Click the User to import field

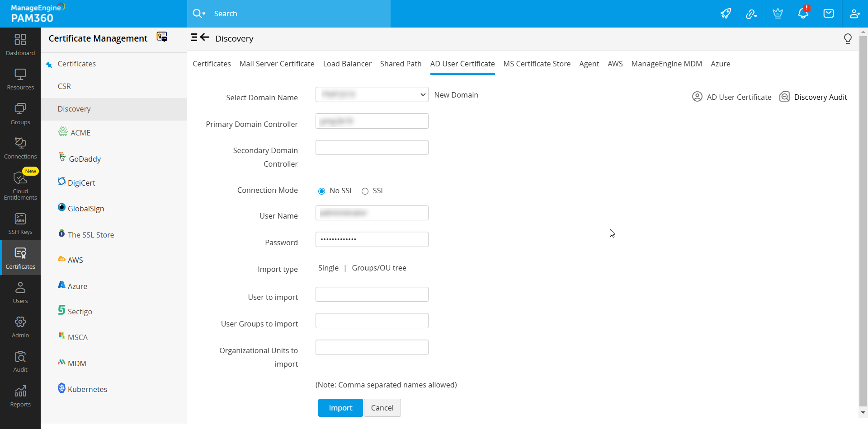point(372,294)
